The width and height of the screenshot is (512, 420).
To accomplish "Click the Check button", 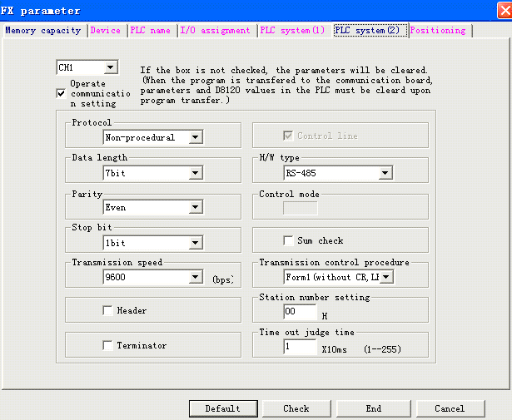I will click(x=296, y=408).
